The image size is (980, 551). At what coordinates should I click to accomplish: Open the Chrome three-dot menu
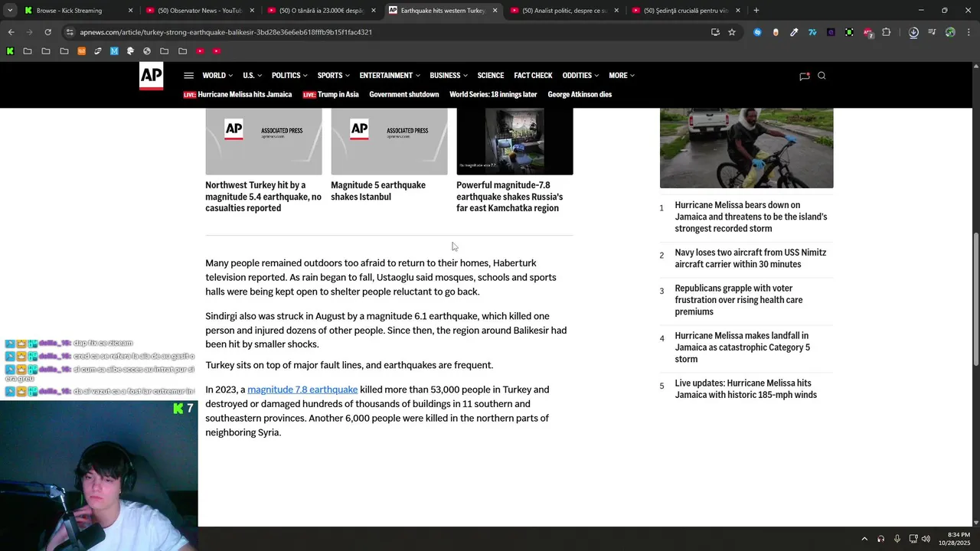[x=969, y=32]
